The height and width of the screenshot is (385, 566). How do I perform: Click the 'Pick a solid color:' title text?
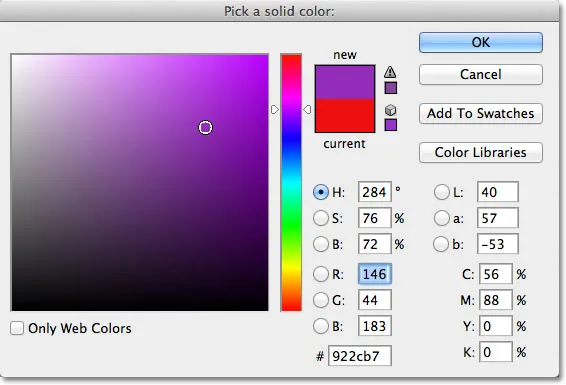(279, 11)
